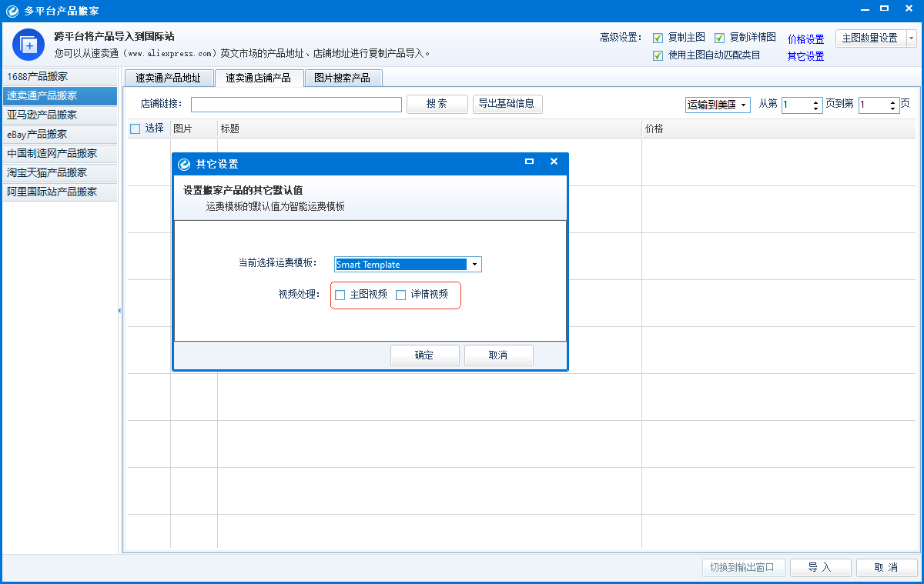Close the 其它设置 dialog with X icon
The width and height of the screenshot is (924, 584).
(554, 162)
